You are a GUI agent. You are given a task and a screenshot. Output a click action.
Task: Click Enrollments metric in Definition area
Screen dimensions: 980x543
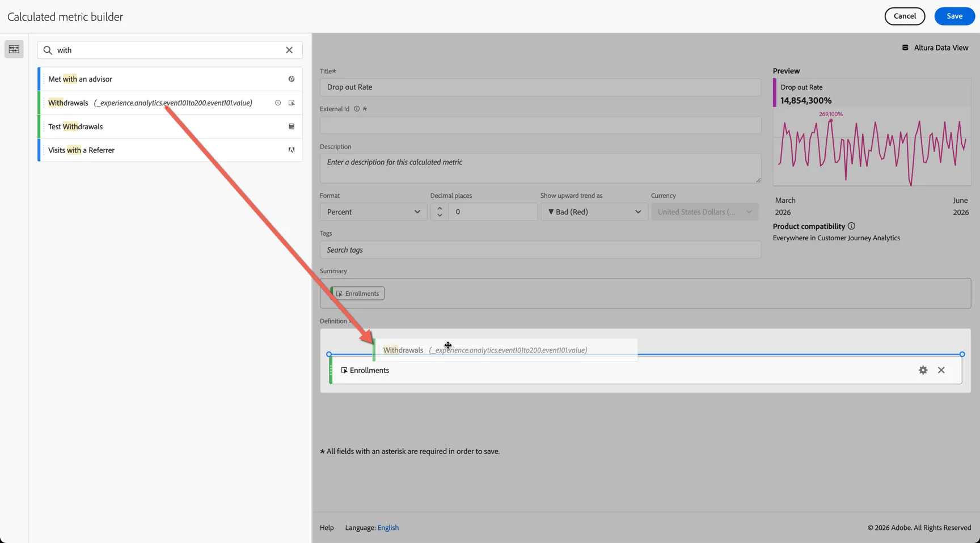click(645, 370)
